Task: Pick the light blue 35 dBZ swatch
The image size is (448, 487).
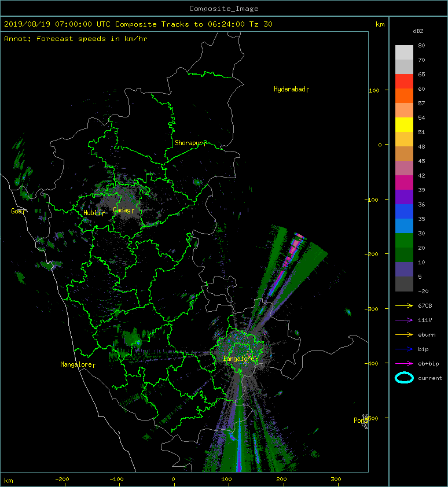Action: [404, 226]
